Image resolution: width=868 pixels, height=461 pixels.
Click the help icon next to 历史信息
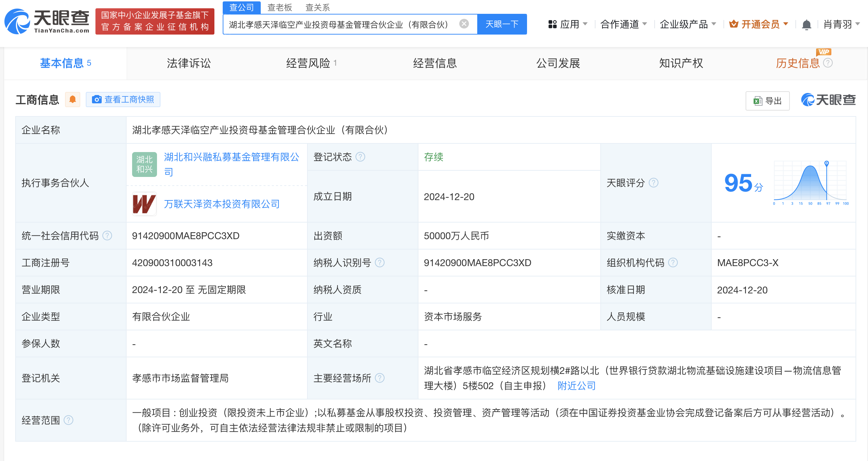point(828,63)
